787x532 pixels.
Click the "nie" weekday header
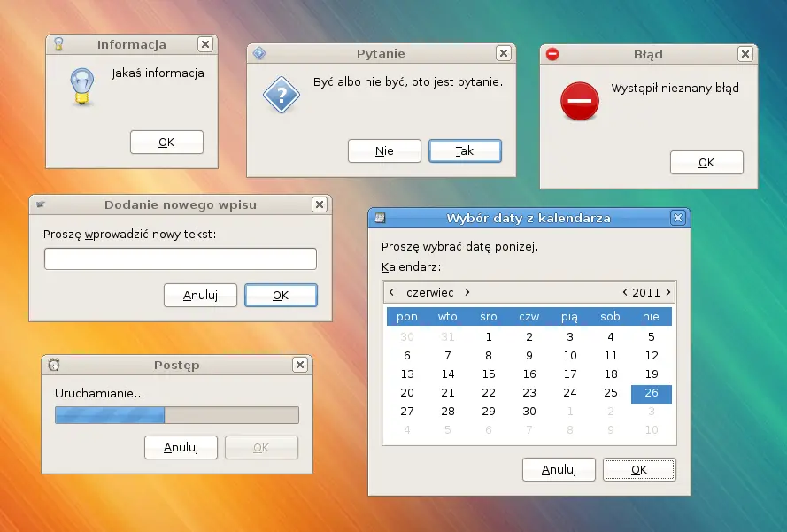click(x=651, y=317)
